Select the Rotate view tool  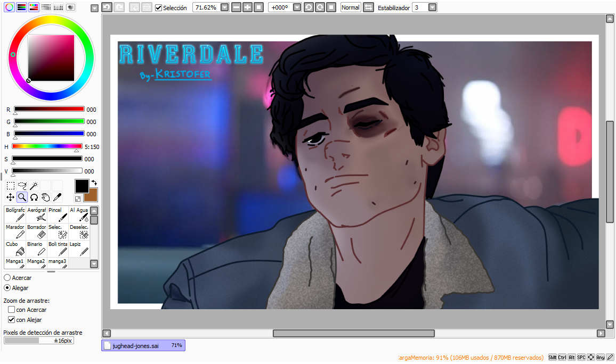point(34,197)
